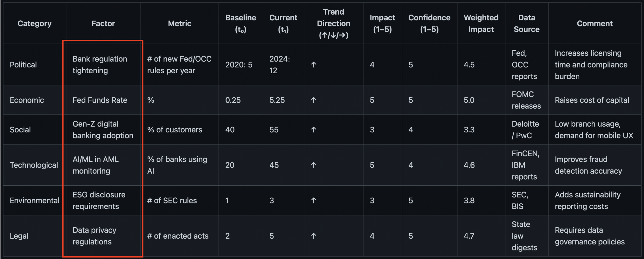Screen dimensions: 644x259
Task: Click the Legal row's upward trend arrow
Action: (313, 236)
